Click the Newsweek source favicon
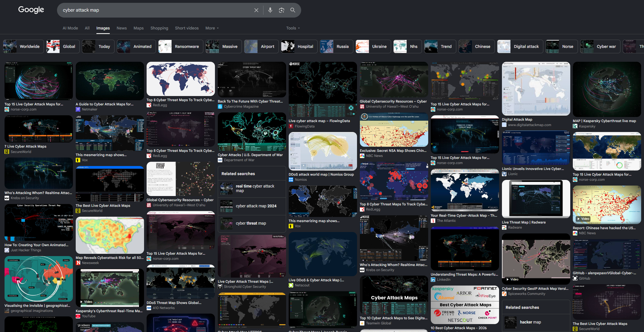This screenshot has width=644, height=332. [78, 263]
